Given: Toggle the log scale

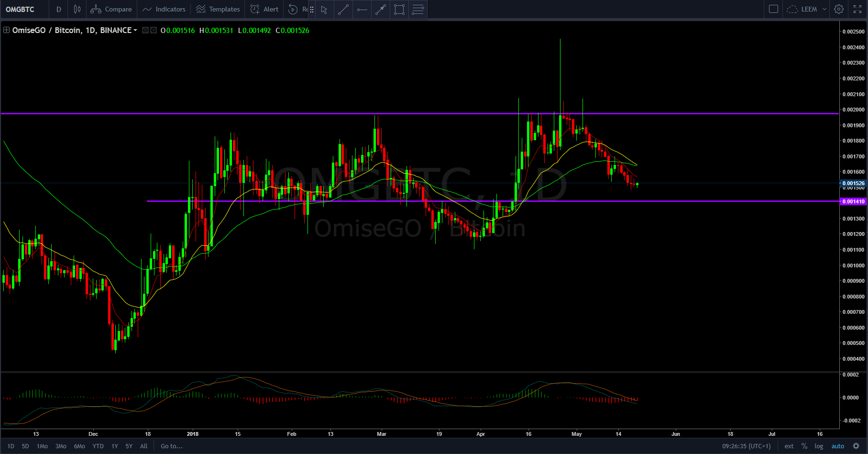Looking at the screenshot, I should (819, 446).
